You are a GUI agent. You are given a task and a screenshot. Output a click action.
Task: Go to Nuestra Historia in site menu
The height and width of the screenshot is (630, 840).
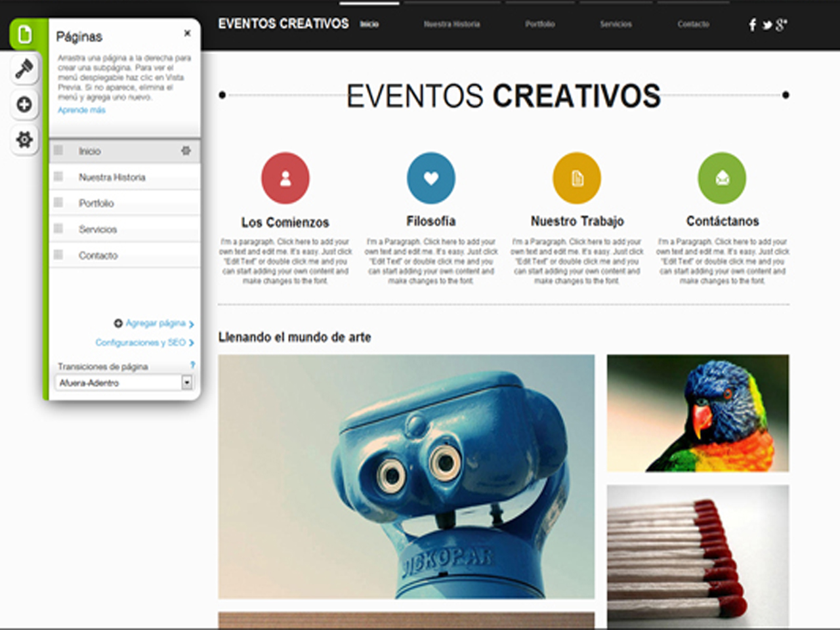(451, 24)
